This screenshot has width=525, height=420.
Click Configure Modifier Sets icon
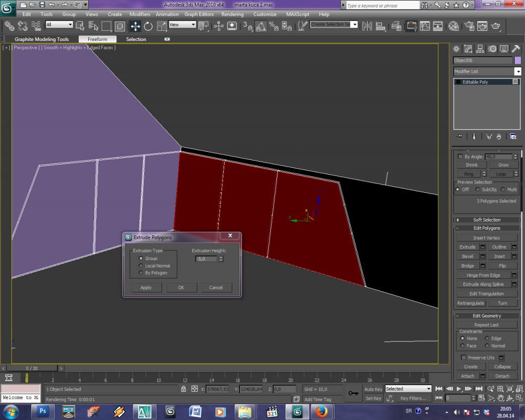(x=513, y=136)
